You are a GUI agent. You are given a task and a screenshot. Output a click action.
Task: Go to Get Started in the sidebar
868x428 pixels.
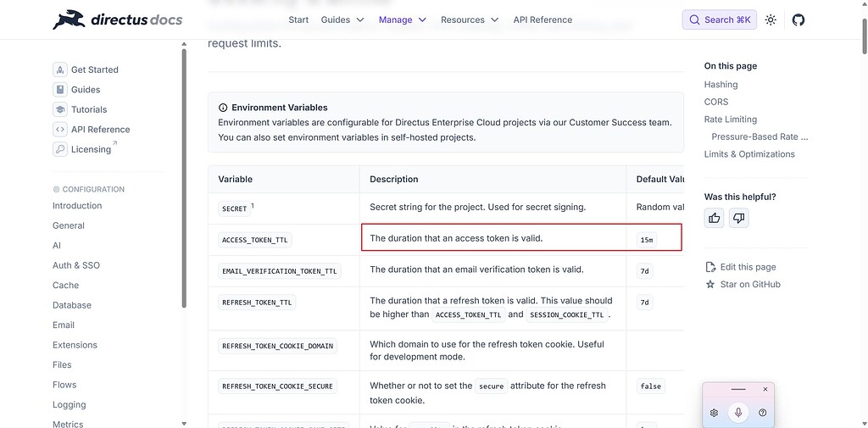(x=95, y=69)
